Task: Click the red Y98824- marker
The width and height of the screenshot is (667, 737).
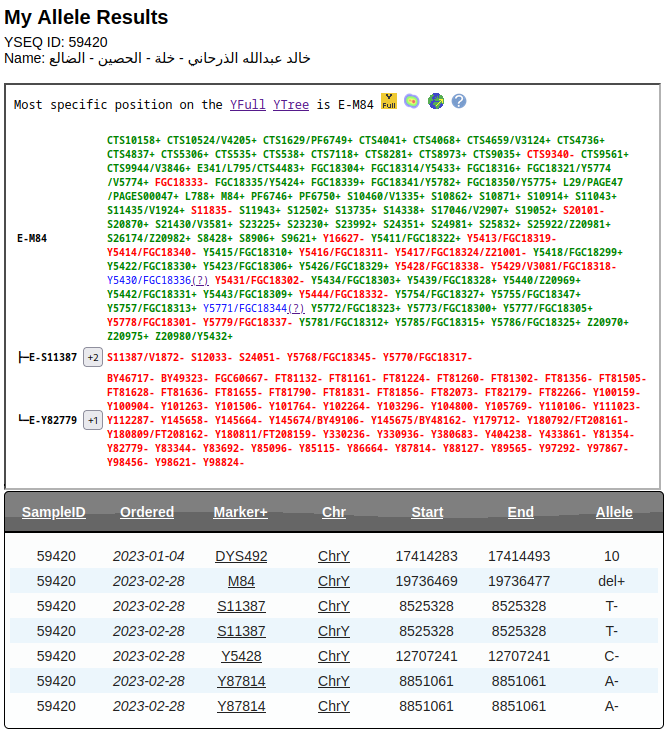Action: pos(223,463)
